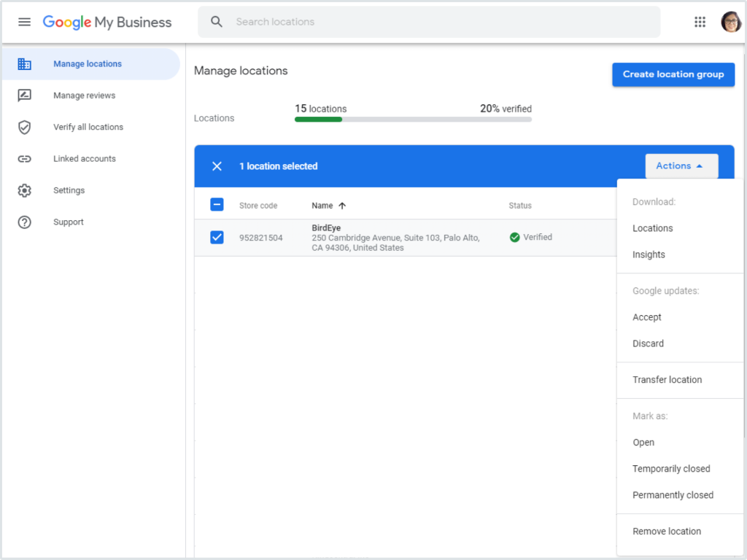Select Temporarily closed from the menu
The image size is (747, 560).
[671, 468]
